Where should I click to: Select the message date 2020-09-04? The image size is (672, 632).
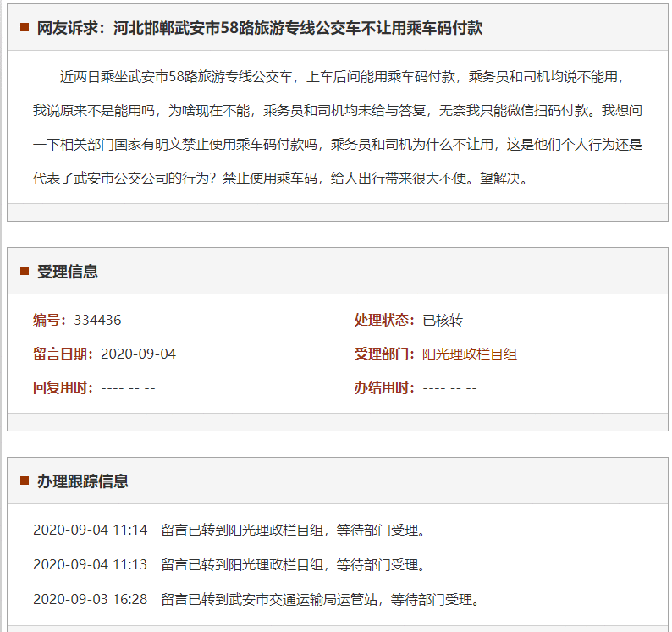pyautogui.click(x=138, y=354)
